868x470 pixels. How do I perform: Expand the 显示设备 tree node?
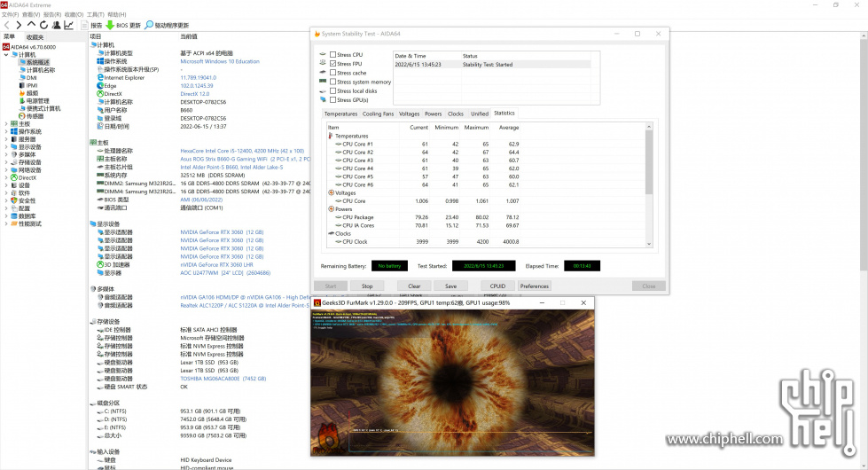point(6,147)
